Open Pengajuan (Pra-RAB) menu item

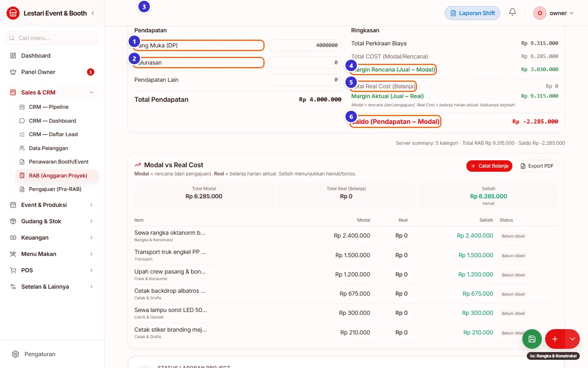point(57,189)
